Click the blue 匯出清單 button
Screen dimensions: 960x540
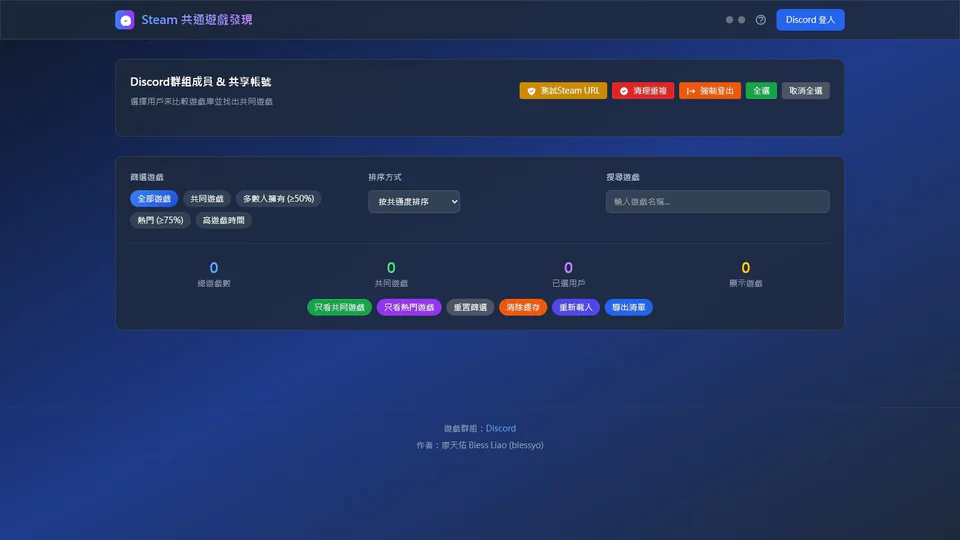tap(629, 307)
